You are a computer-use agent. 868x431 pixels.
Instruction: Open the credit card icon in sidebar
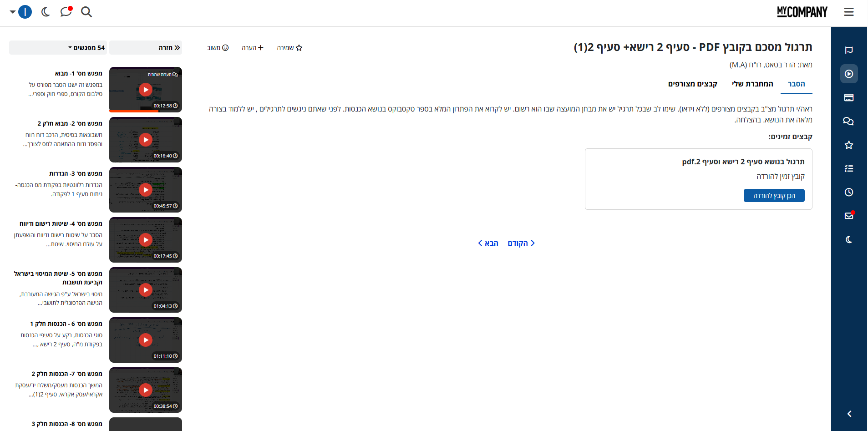pyautogui.click(x=848, y=97)
